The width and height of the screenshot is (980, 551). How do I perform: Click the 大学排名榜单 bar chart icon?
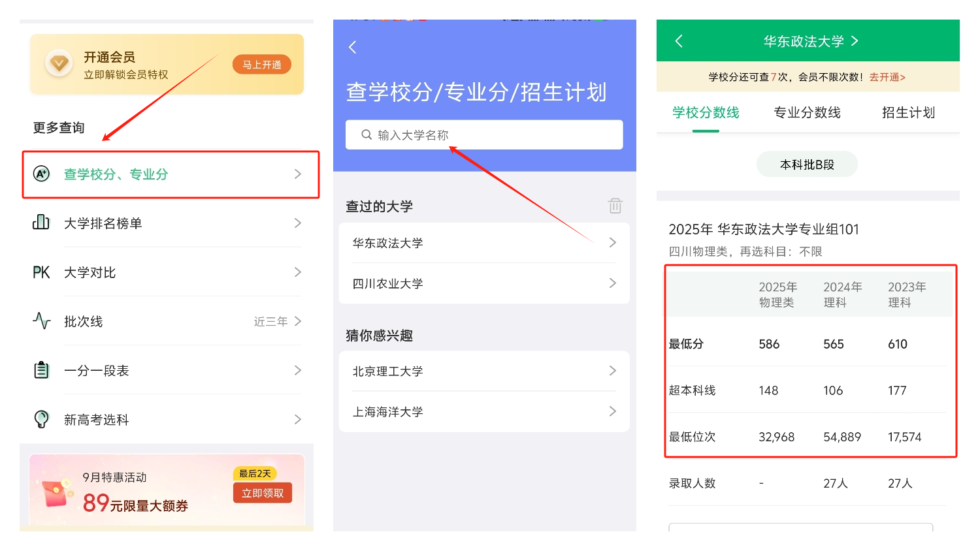[x=41, y=223]
